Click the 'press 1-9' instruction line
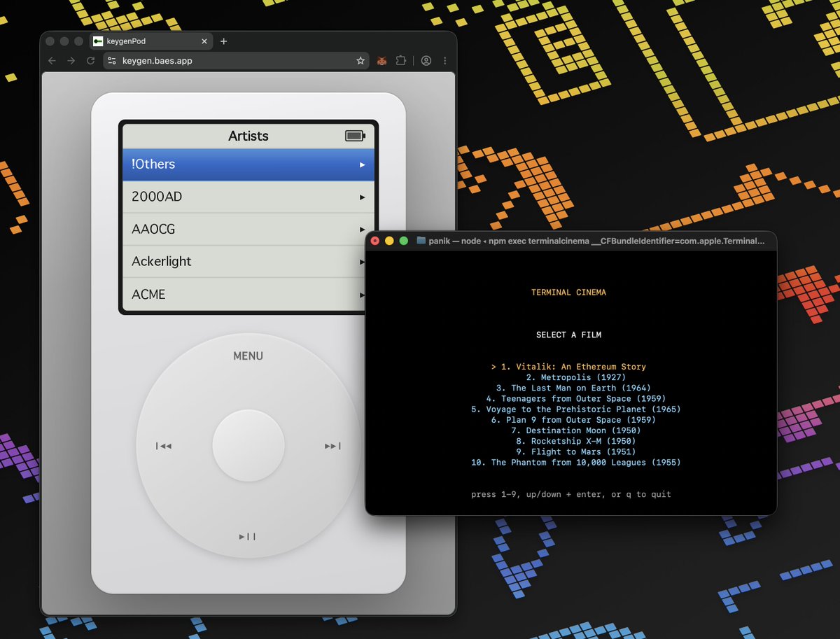The image size is (840, 639). pyautogui.click(x=571, y=495)
